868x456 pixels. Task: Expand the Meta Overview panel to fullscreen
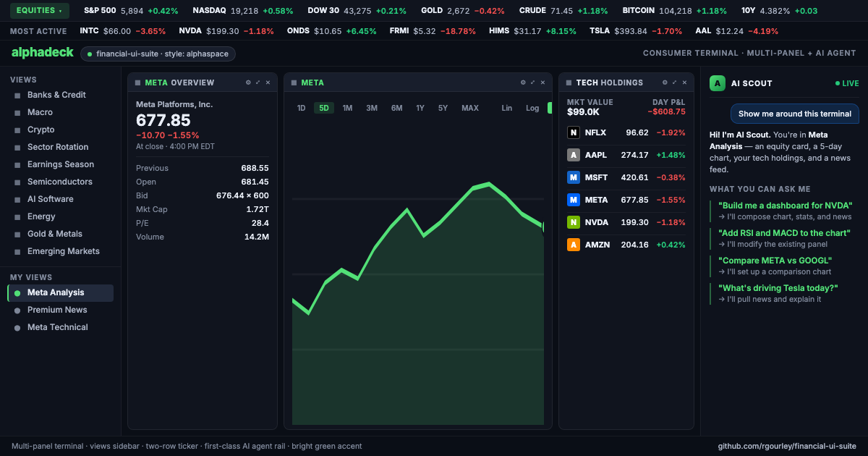(258, 83)
